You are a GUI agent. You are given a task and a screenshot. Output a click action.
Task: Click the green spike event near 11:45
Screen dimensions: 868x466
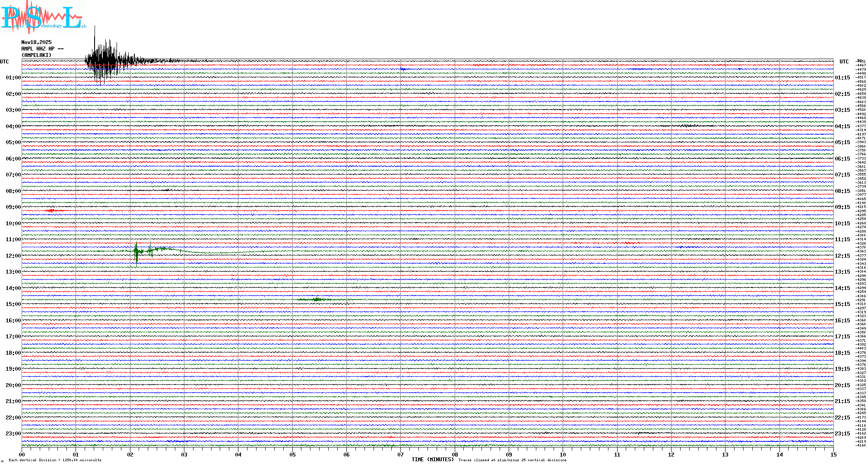[137, 252]
